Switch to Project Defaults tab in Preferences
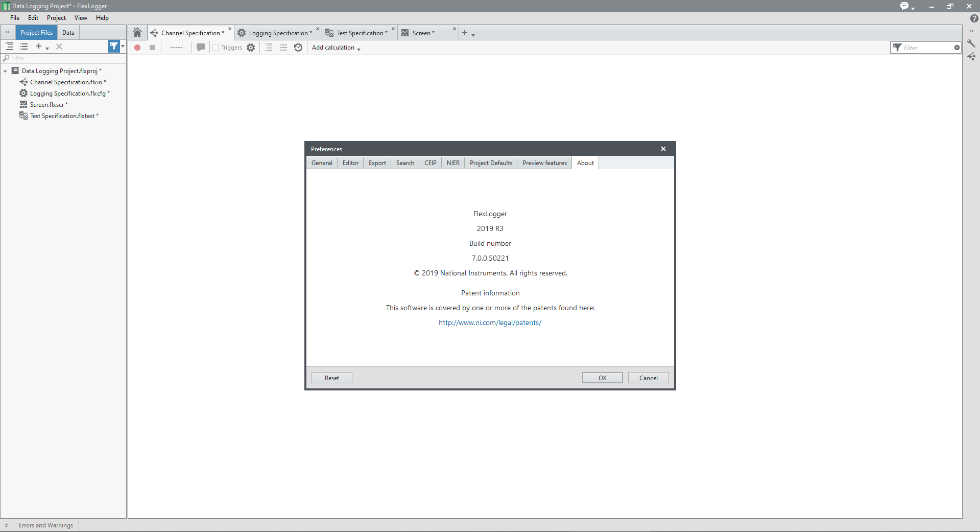The height and width of the screenshot is (532, 980). 491,163
